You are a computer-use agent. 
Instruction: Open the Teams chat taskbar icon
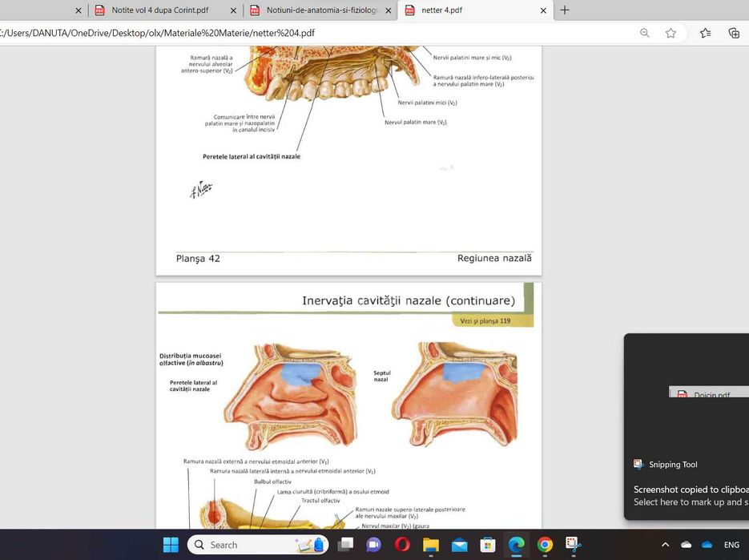[373, 545]
